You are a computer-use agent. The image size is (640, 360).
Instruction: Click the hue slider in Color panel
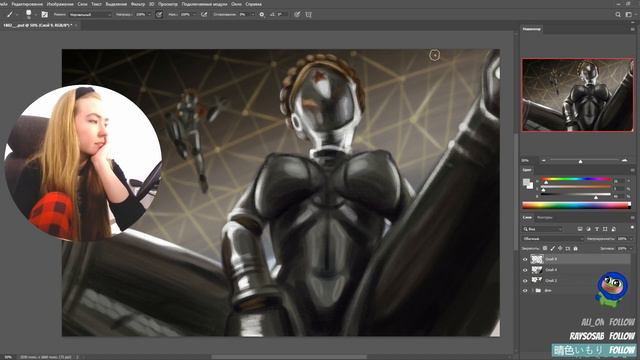(576, 179)
